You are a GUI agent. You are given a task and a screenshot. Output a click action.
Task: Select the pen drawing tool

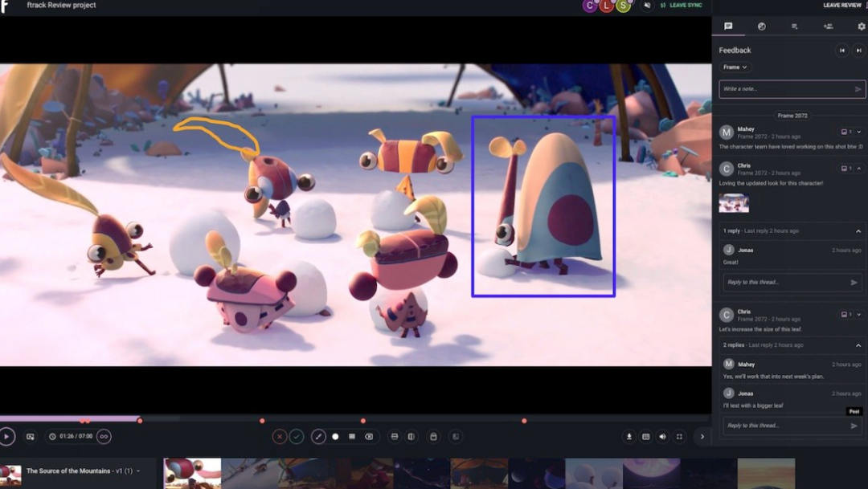click(x=318, y=437)
